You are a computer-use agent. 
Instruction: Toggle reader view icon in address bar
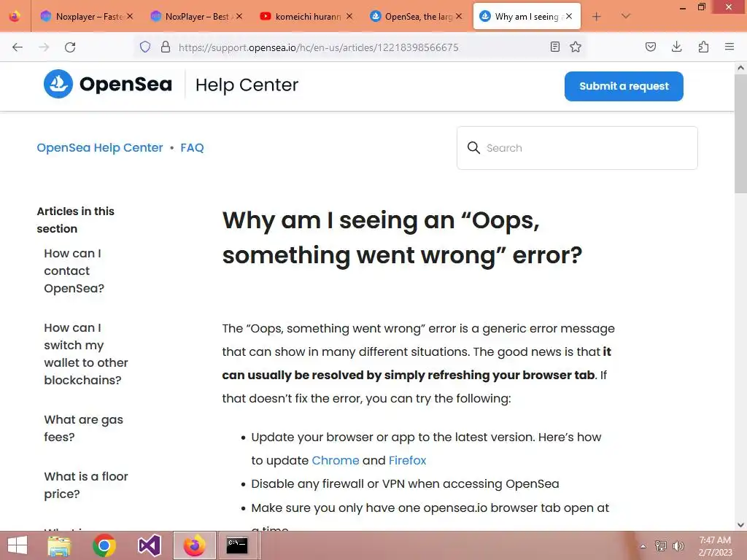click(x=555, y=47)
